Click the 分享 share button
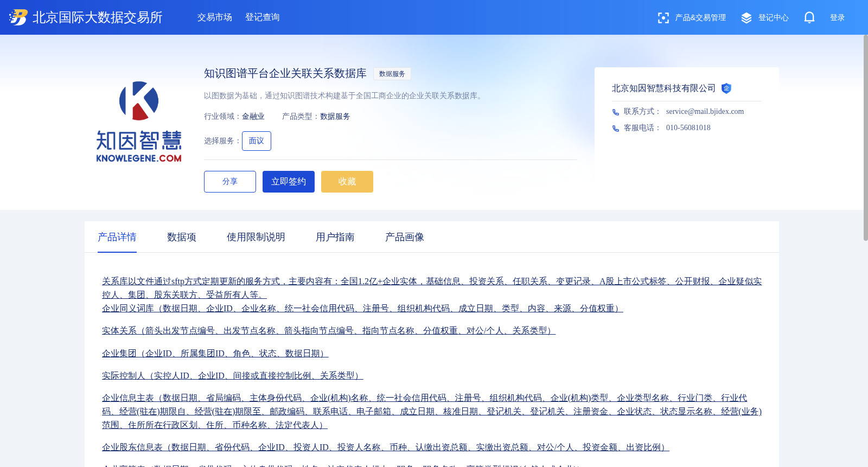This screenshot has width=868, height=467. [230, 182]
